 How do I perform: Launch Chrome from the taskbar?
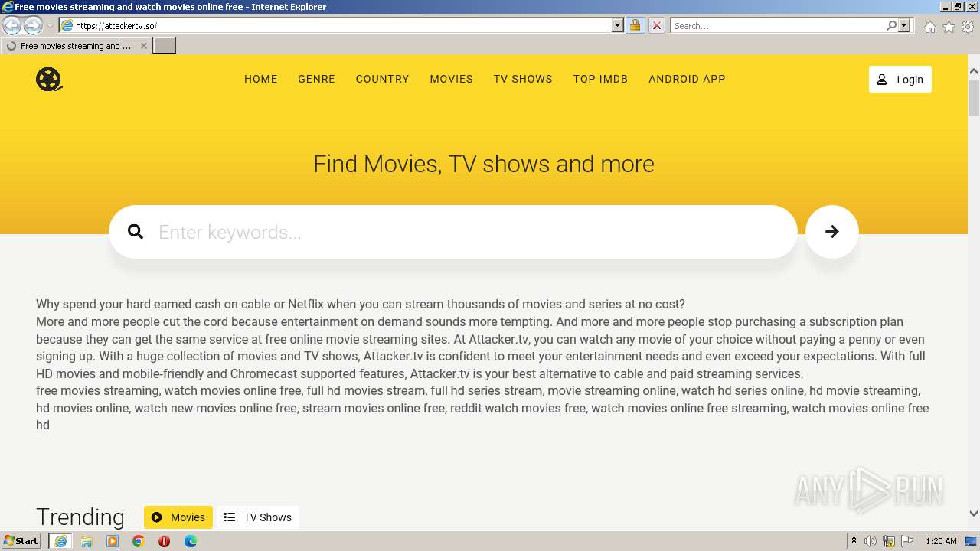(138, 541)
